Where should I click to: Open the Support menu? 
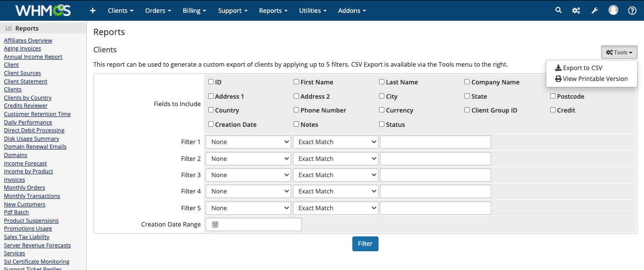(x=233, y=10)
